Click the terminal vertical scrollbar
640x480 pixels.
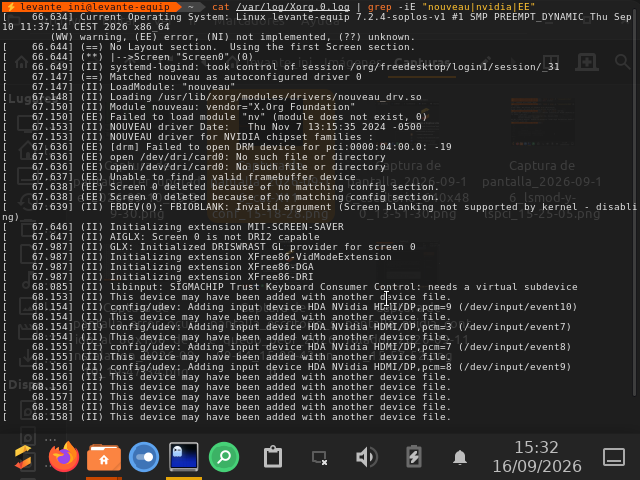(634, 204)
